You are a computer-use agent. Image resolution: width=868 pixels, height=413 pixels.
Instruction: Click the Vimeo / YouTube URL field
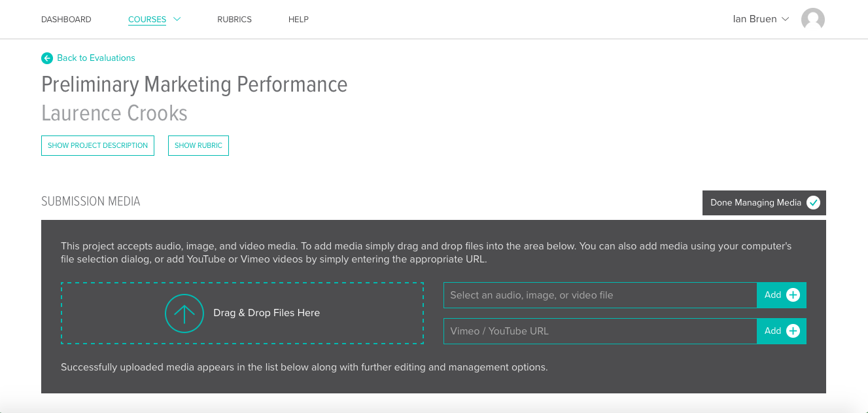[600, 331]
